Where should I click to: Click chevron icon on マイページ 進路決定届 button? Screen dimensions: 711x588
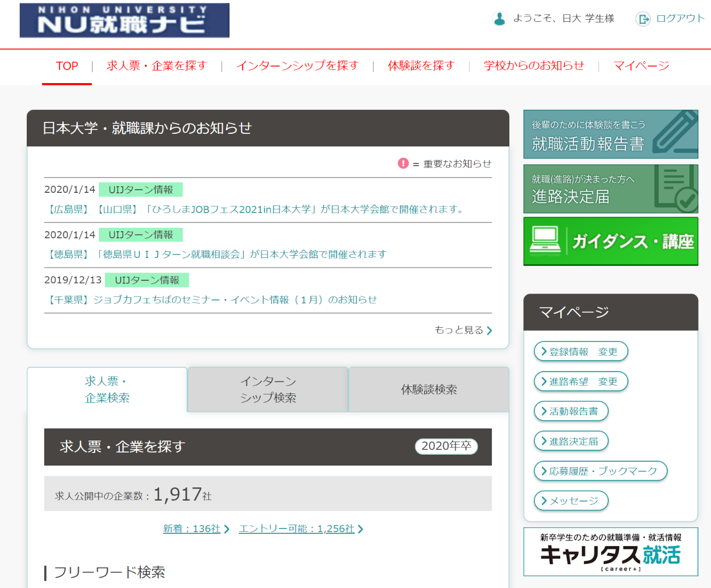544,441
